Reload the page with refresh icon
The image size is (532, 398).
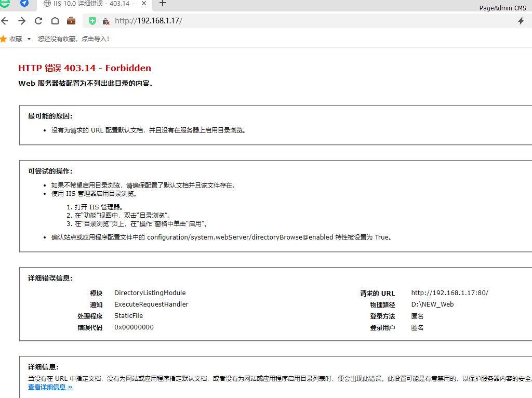(38, 21)
